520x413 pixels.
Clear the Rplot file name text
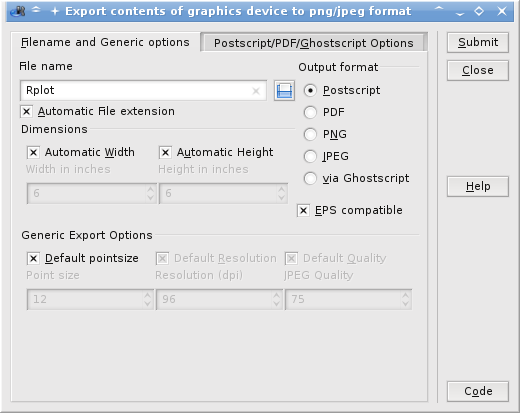[x=256, y=91]
